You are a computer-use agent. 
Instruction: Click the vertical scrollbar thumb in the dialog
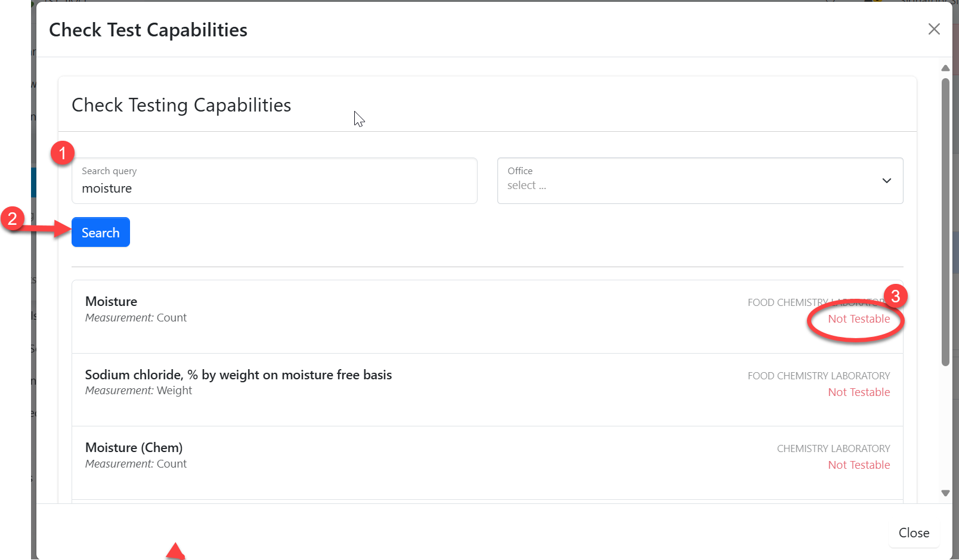tap(945, 221)
